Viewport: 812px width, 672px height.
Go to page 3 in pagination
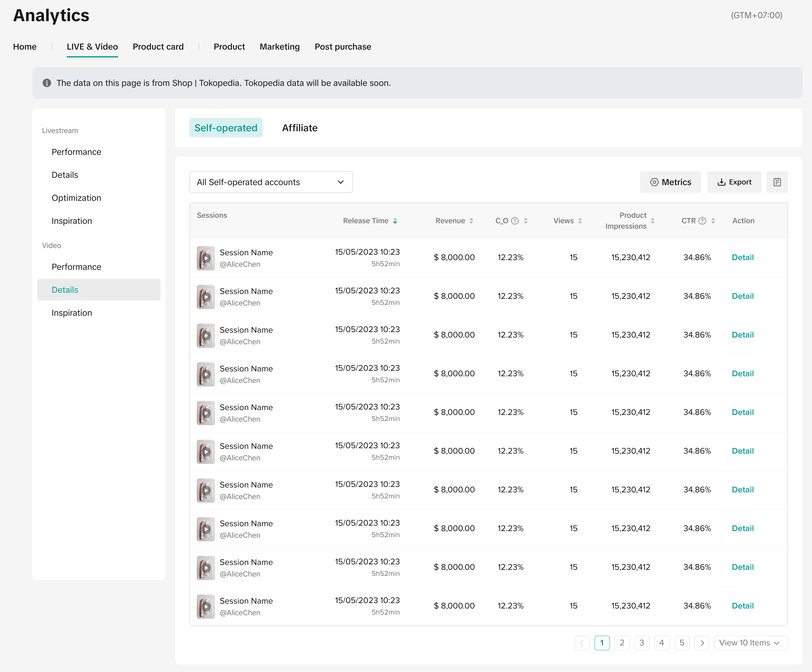[x=641, y=643]
